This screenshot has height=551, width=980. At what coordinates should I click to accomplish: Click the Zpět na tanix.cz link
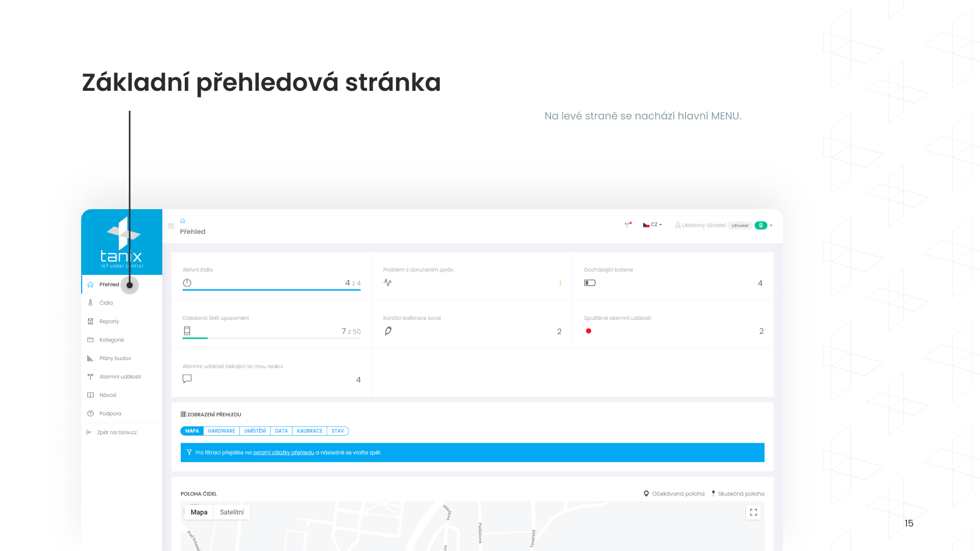tap(116, 432)
